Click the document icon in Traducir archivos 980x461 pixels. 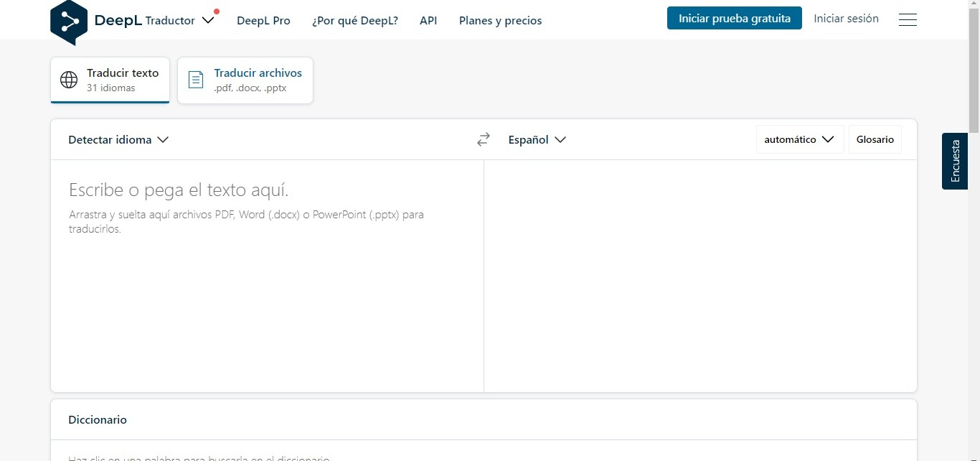coord(195,80)
